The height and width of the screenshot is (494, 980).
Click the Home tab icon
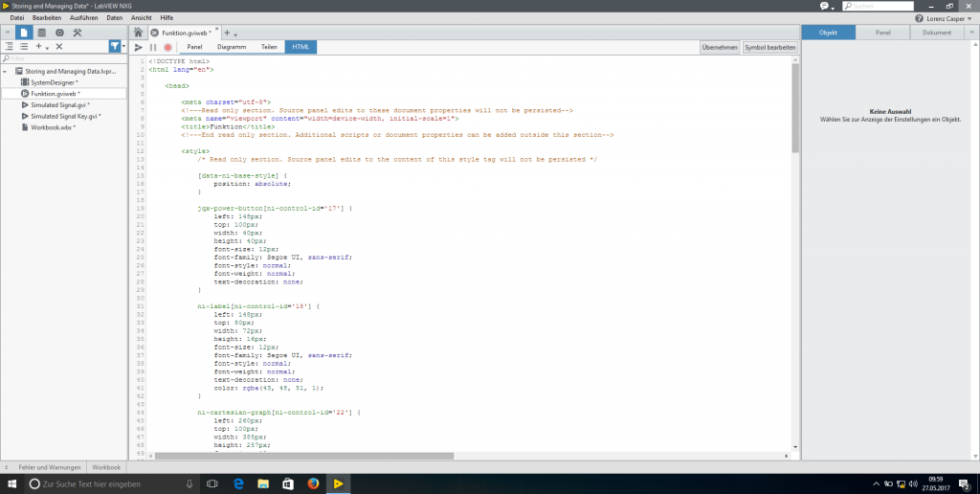(x=138, y=33)
